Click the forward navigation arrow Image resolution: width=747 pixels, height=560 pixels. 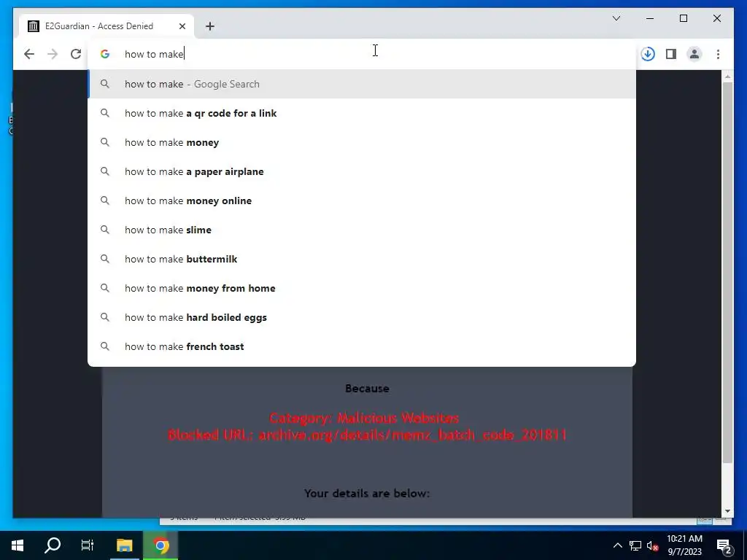click(53, 54)
